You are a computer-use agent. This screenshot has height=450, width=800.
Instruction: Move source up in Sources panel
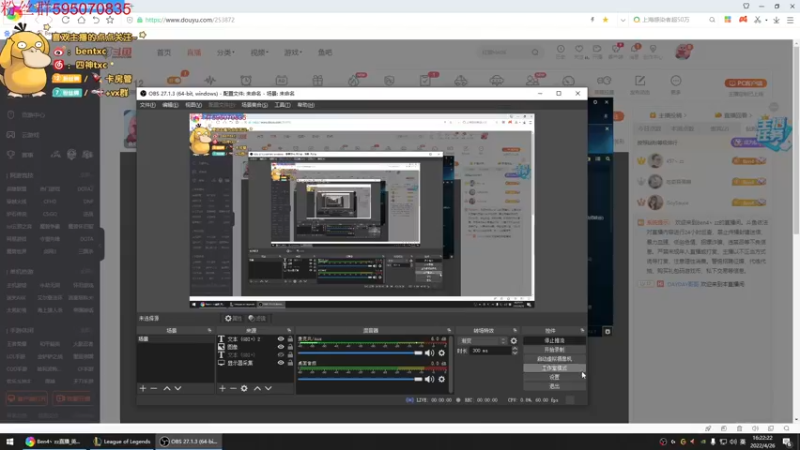[x=257, y=388]
